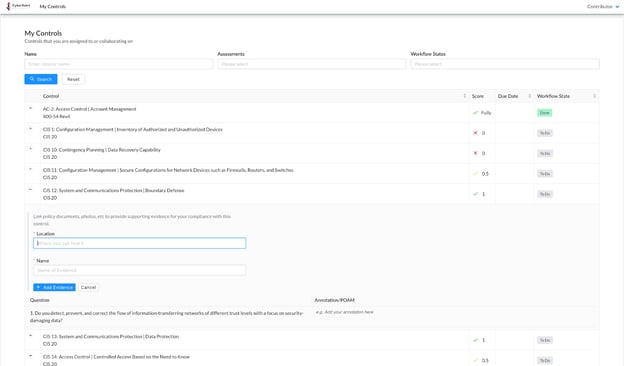This screenshot has height=366, width=624.
Task: Expand the CIS 14 Controlled Access row
Action: pos(31,356)
